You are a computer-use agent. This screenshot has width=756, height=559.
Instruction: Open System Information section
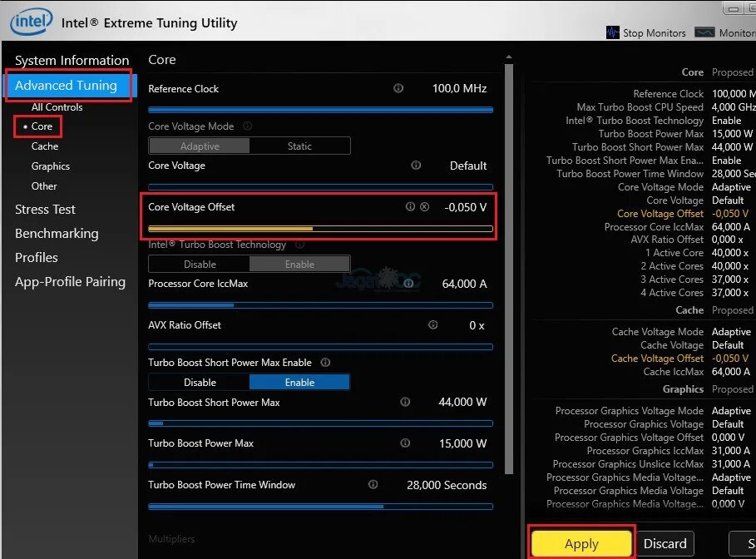pyautogui.click(x=72, y=60)
